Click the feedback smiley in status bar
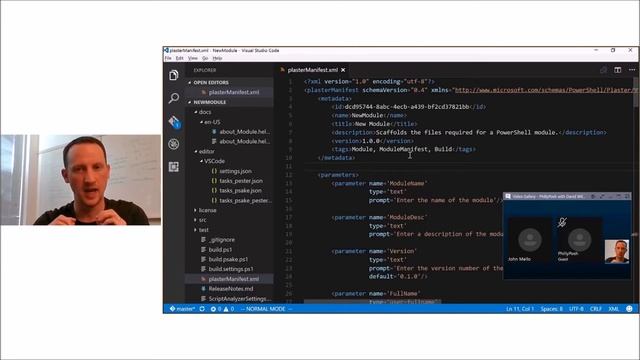The height and width of the screenshot is (360, 640). [629, 309]
